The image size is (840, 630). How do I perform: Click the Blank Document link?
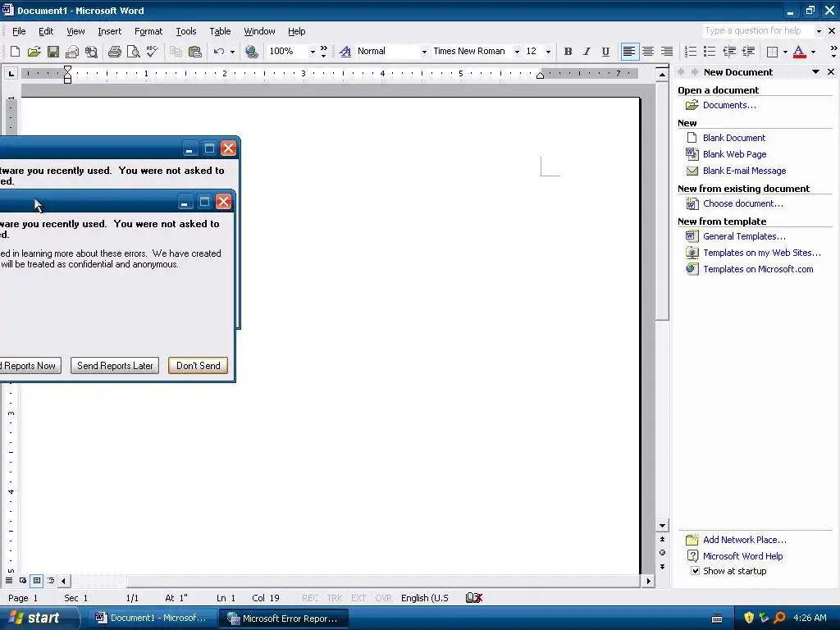point(734,138)
